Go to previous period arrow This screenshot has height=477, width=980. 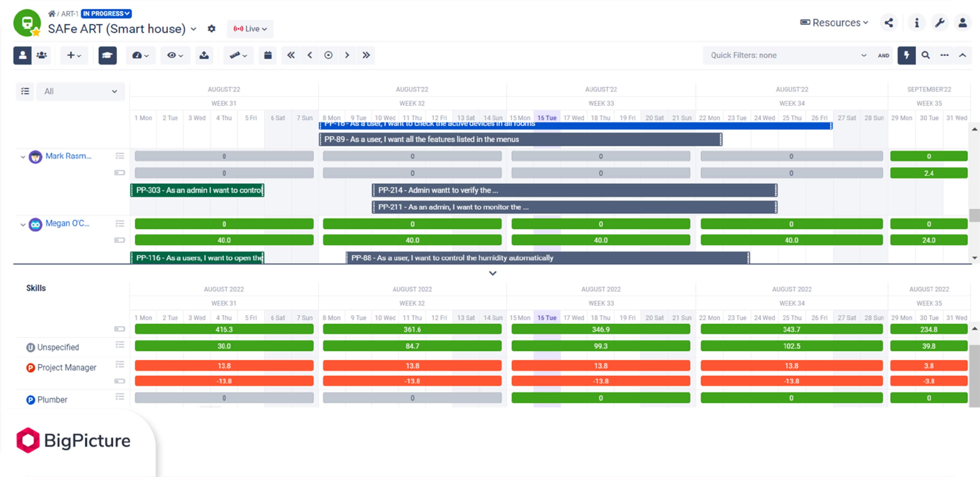[x=310, y=56]
